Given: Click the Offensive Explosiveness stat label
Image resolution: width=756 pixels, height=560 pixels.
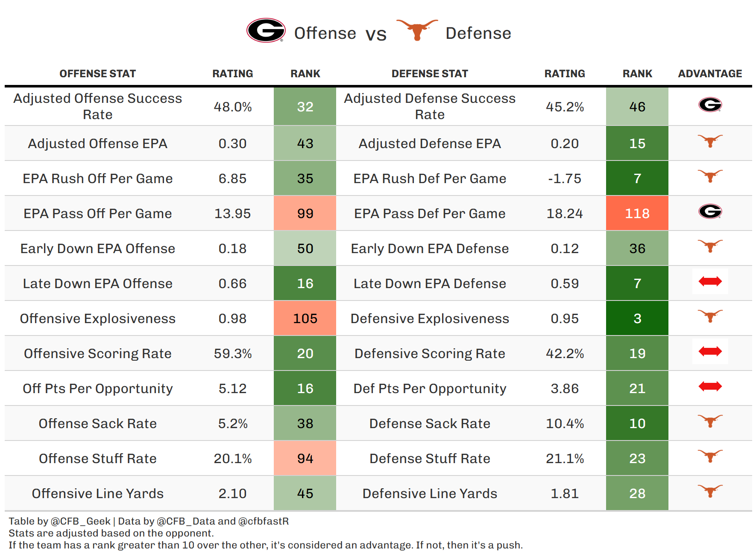Looking at the screenshot, I should [97, 318].
